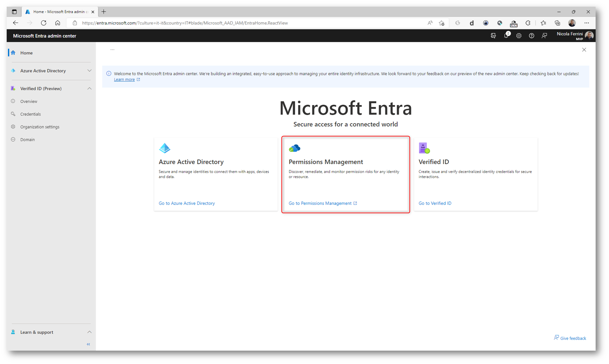
Task: Go back in the browser
Action: point(16,23)
